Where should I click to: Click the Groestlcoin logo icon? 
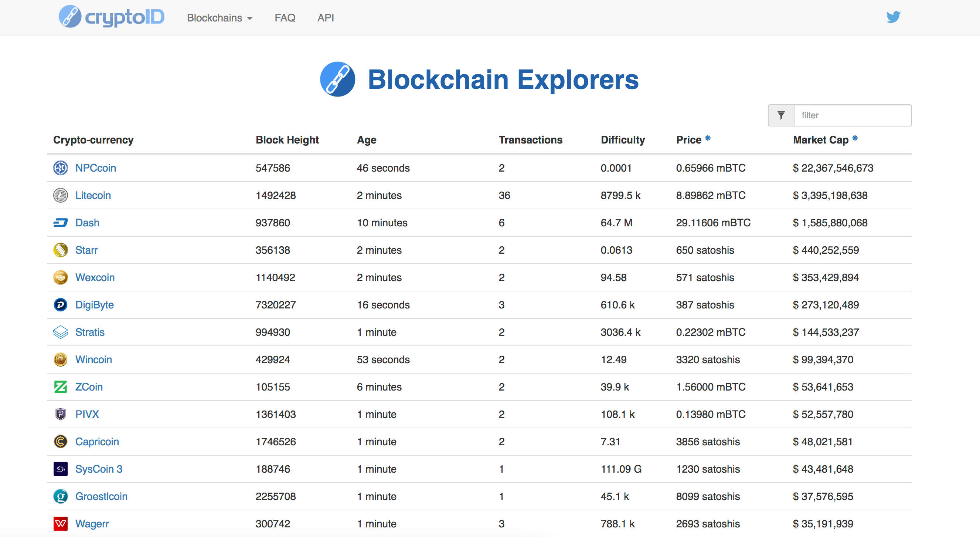pos(61,497)
